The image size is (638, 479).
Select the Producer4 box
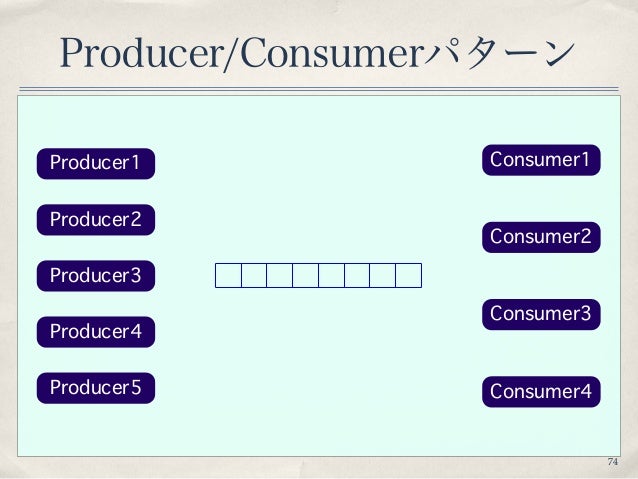click(x=96, y=332)
